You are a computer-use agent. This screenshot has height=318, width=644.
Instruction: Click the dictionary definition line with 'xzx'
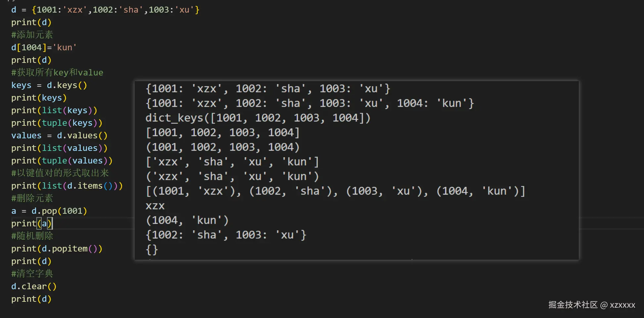pyautogui.click(x=105, y=10)
